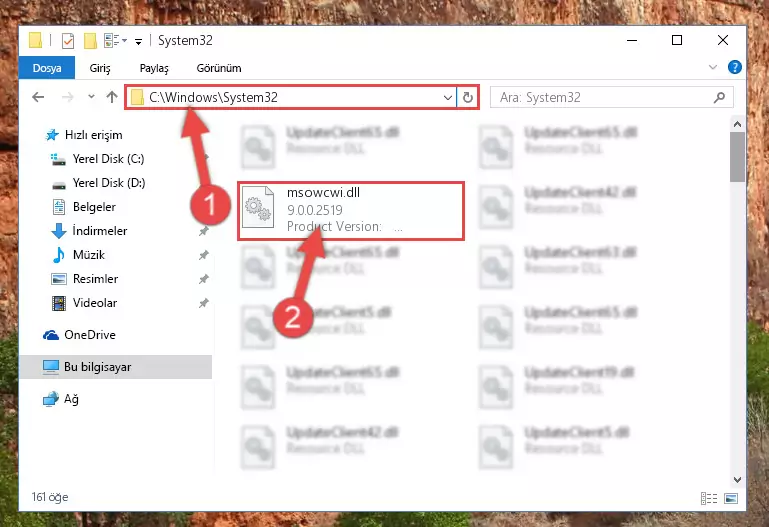Image resolution: width=769 pixels, height=527 pixels.
Task: Expand the ribbon with the chevron
Action: 713,67
